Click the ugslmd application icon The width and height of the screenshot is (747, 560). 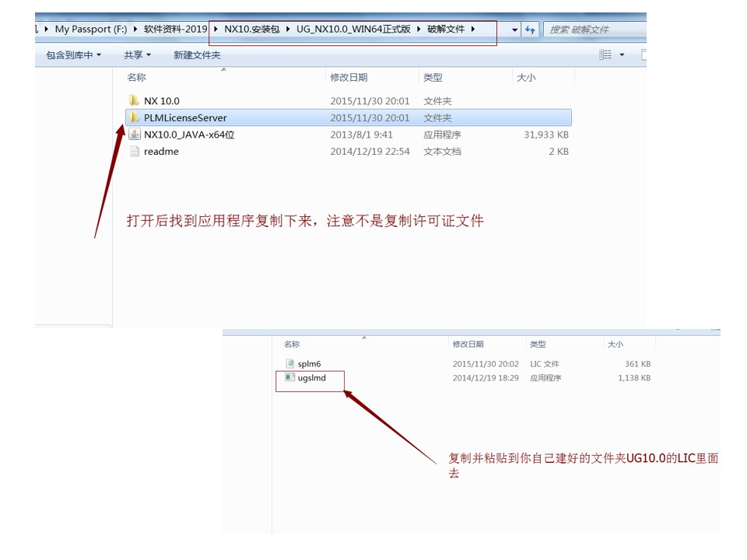click(x=289, y=377)
